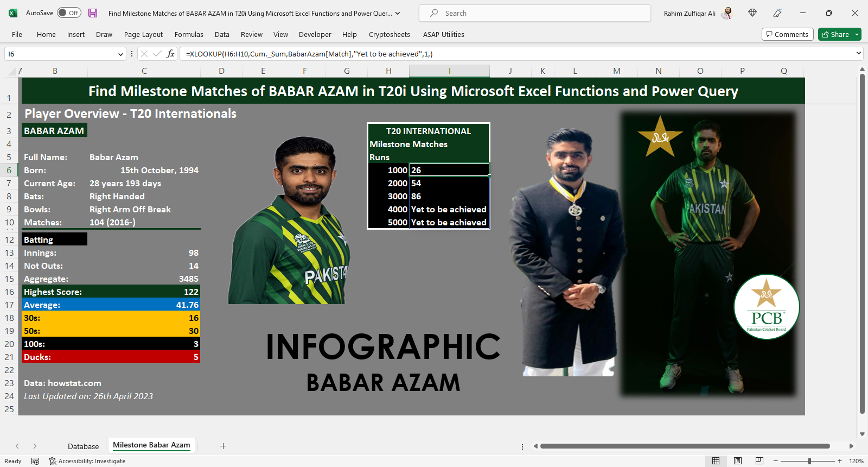The width and height of the screenshot is (868, 467).
Task: Open the workbook title dropdown arrow
Action: click(398, 13)
